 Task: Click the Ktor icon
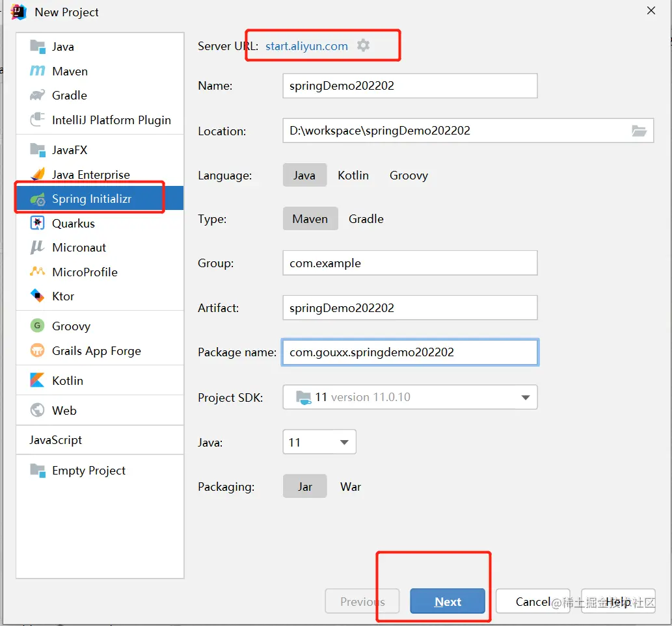[38, 295]
